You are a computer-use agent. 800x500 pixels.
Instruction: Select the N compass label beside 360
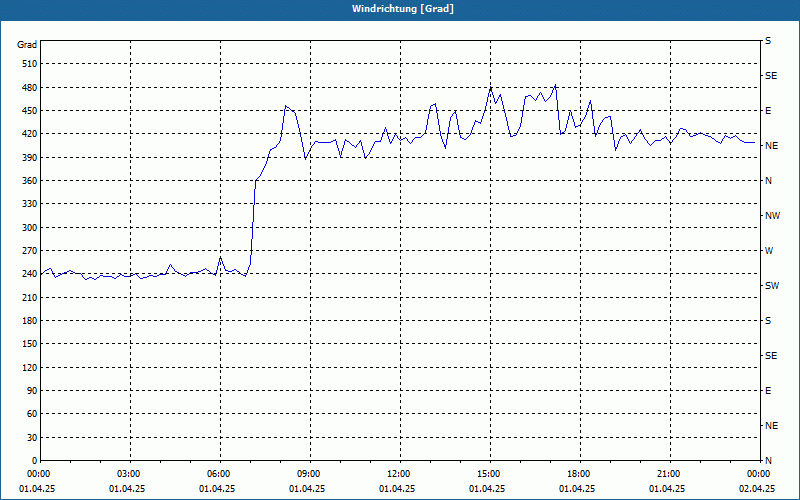(x=768, y=181)
